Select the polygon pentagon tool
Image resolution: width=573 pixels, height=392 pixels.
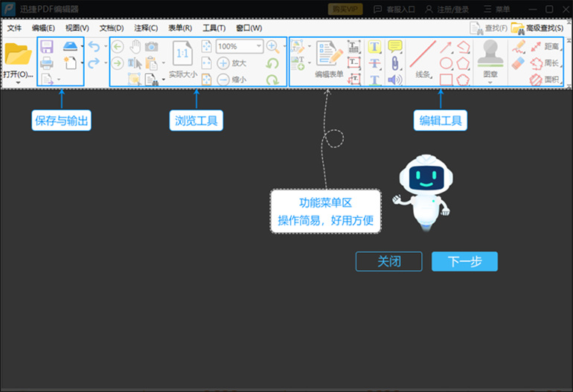click(463, 63)
